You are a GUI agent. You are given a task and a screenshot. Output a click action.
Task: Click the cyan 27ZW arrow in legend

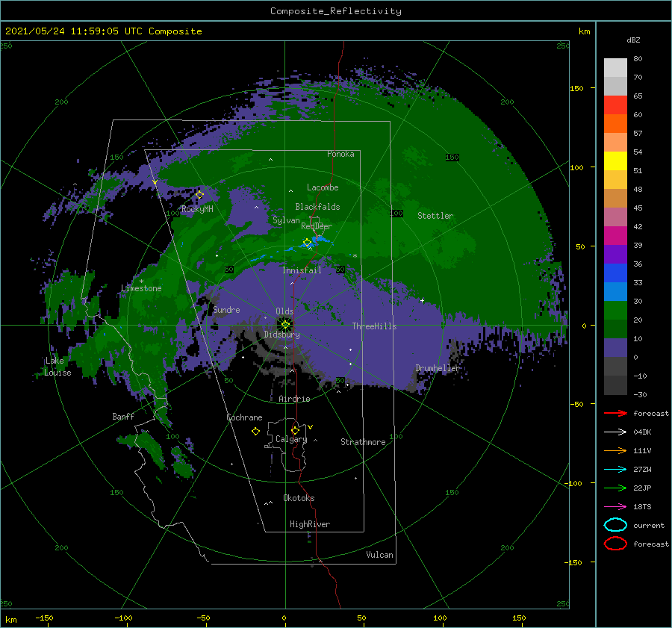point(615,470)
